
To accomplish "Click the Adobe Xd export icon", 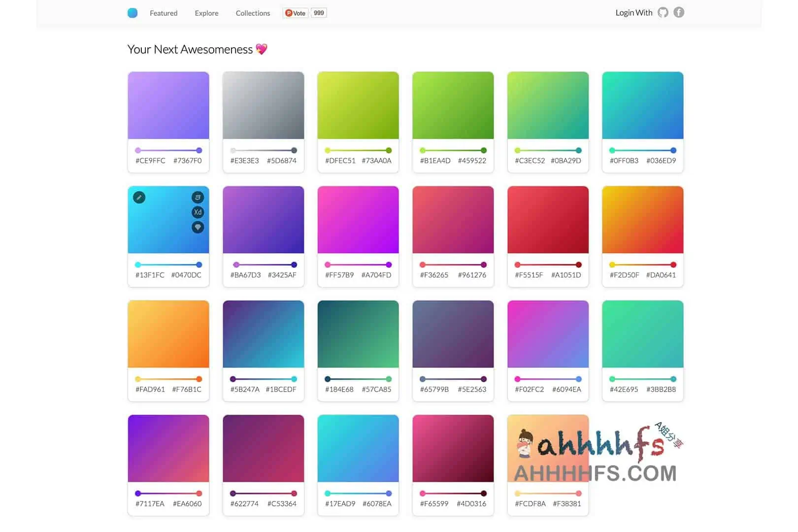I will pyautogui.click(x=198, y=212).
